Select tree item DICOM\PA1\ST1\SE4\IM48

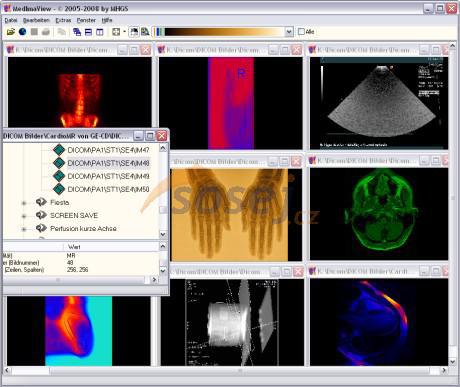pyautogui.click(x=108, y=163)
